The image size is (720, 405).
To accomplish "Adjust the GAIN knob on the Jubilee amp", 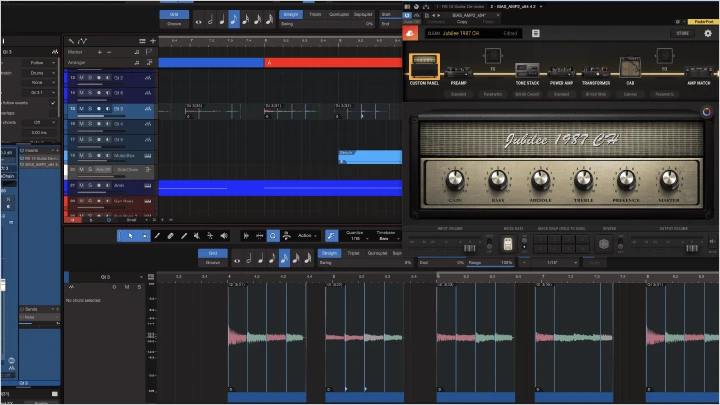I will 455,180.
